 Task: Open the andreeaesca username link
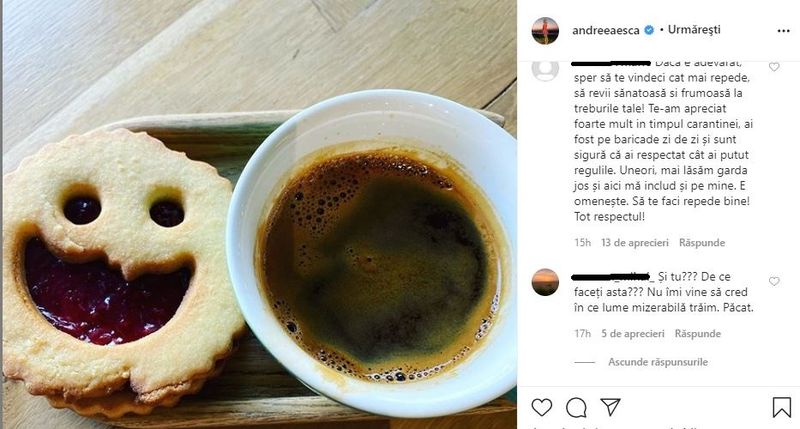click(x=606, y=30)
